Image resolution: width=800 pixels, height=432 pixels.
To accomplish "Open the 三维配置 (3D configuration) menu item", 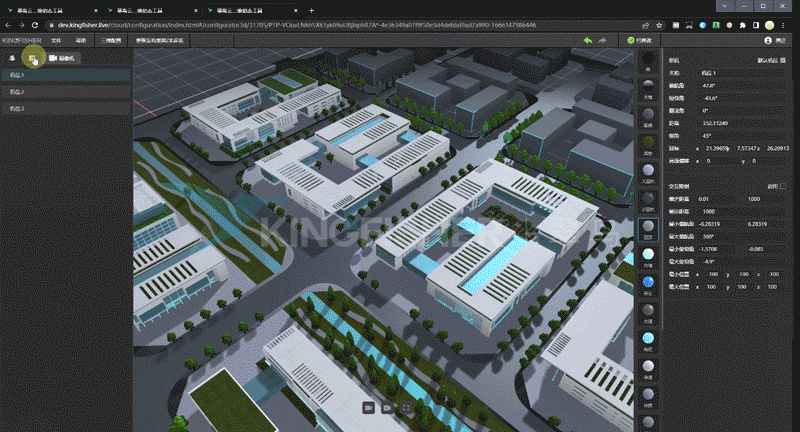I will 111,40.
